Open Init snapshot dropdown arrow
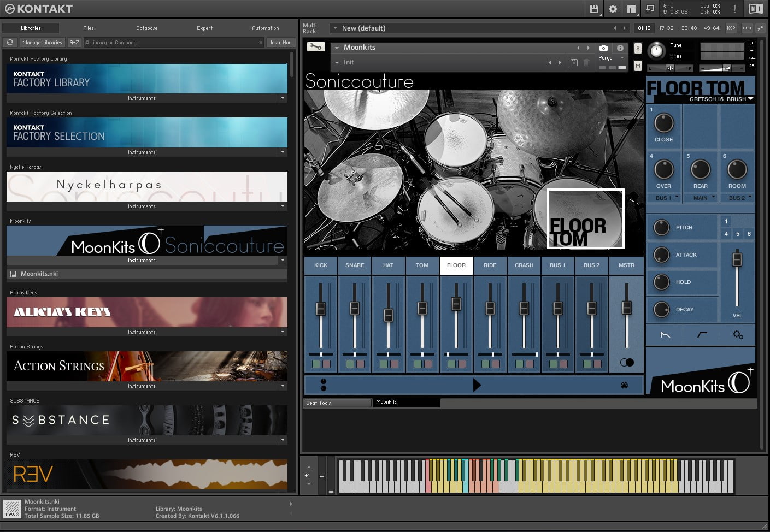The width and height of the screenshot is (770, 532). point(337,62)
